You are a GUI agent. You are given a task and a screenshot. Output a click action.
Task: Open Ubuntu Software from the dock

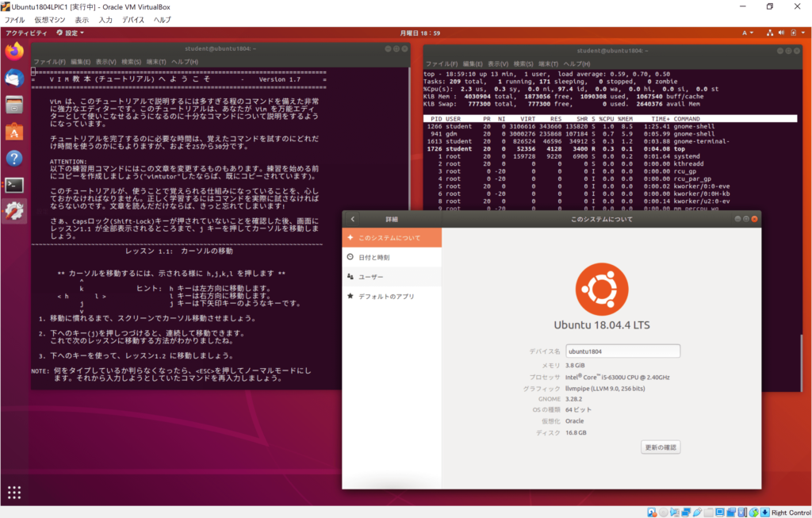pyautogui.click(x=14, y=132)
